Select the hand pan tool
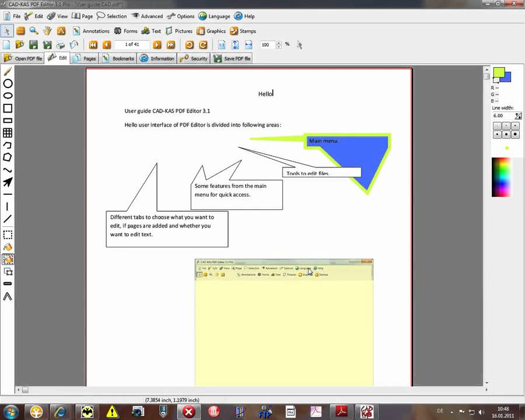525x420 pixels. pos(47,31)
